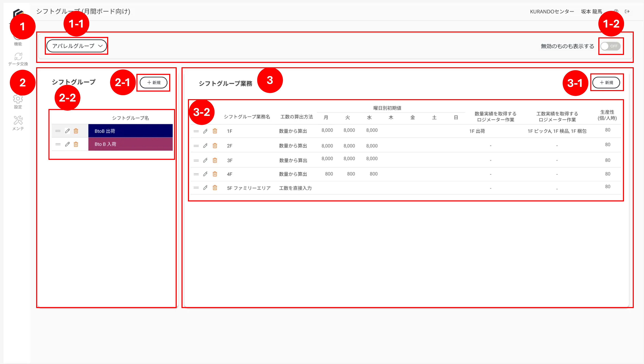Image resolution: width=644 pixels, height=364 pixels.
Task: Delete the 2F task row
Action: pyautogui.click(x=215, y=146)
